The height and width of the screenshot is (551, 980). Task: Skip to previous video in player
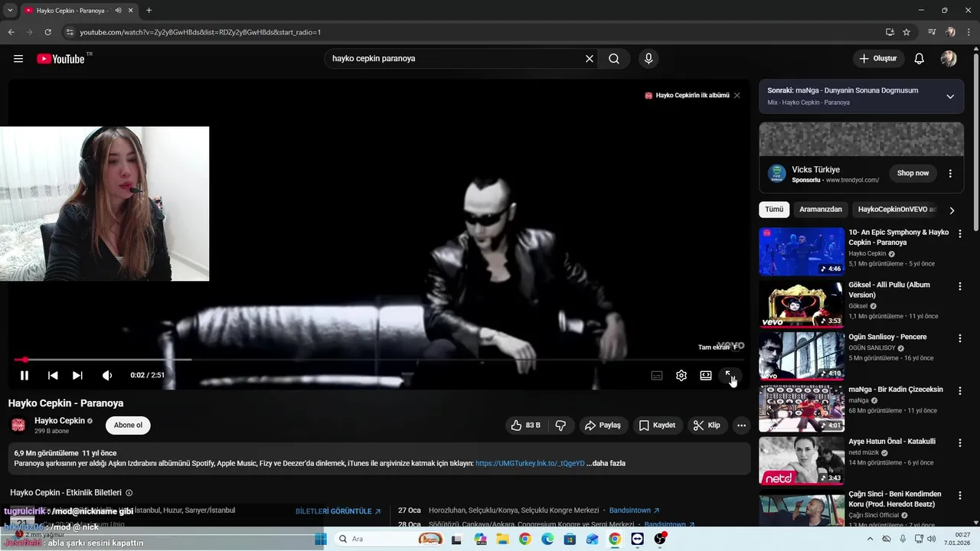(x=53, y=375)
